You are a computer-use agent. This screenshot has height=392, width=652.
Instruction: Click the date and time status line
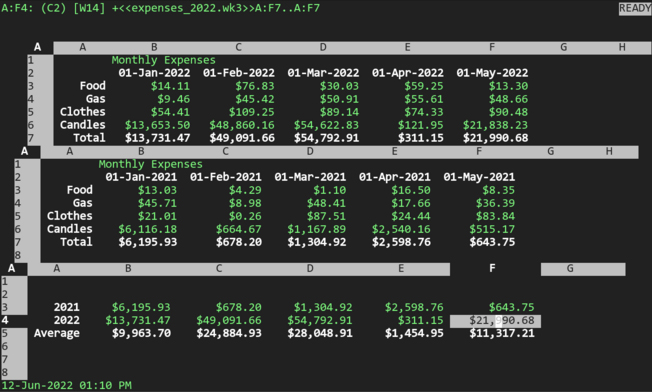(67, 385)
